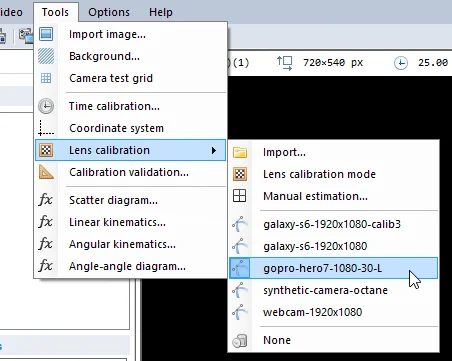Click the fx icon beside Angle-angle diagram
The image size is (452, 361).
point(46,266)
